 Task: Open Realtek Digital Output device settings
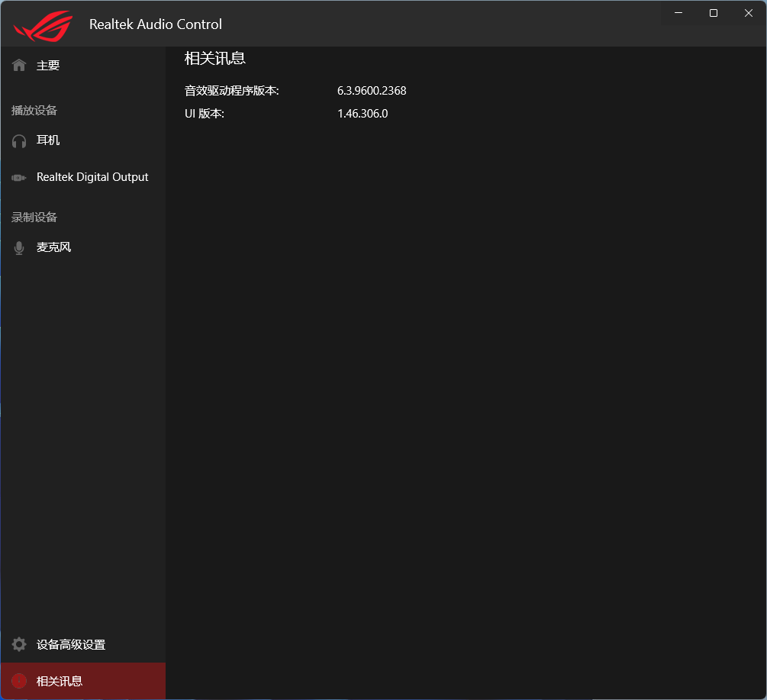(x=92, y=176)
